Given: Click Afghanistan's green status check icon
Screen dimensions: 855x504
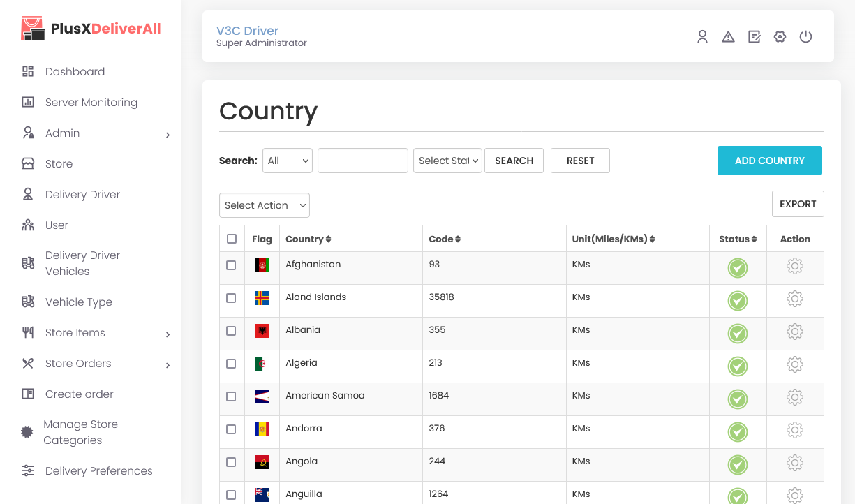Looking at the screenshot, I should point(738,268).
